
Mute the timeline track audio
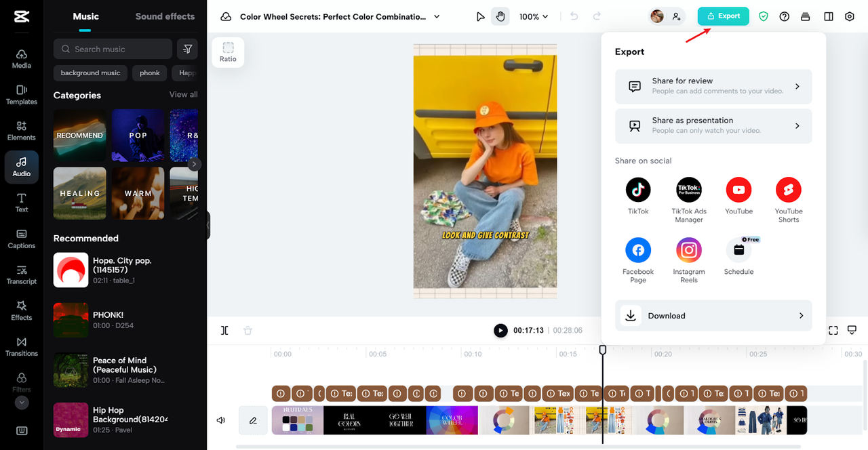(221, 420)
